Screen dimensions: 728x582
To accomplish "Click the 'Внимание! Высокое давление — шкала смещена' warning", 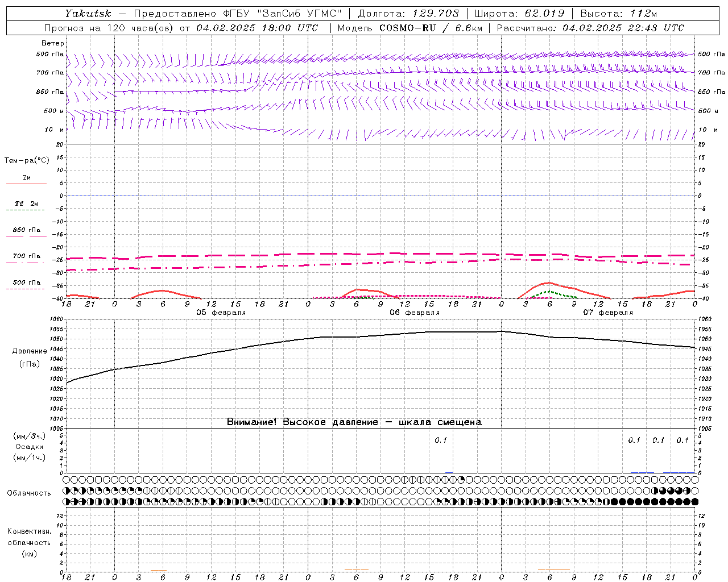I will [x=354, y=422].
